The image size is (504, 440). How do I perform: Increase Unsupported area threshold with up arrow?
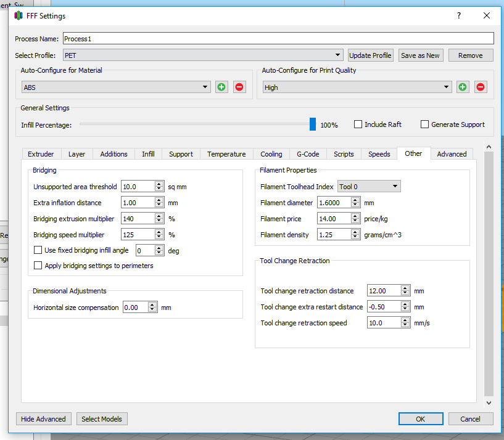tap(159, 184)
